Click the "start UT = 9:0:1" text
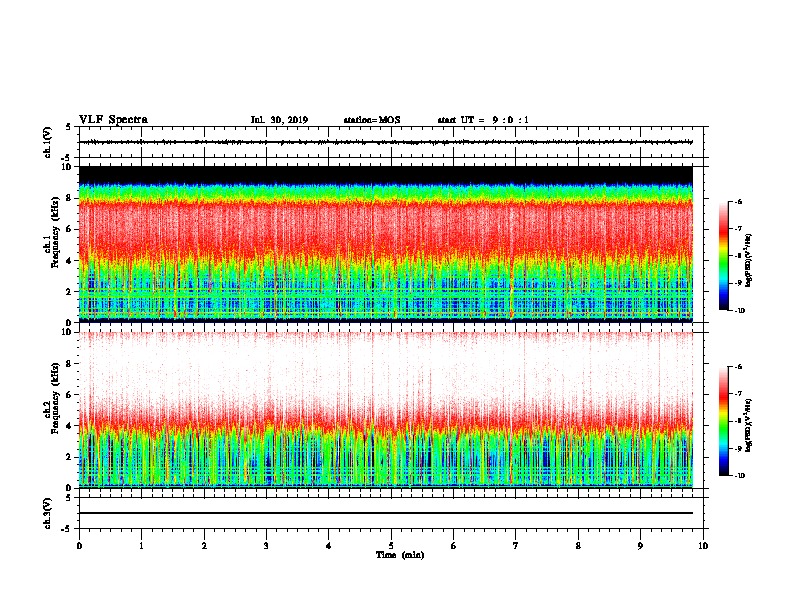Screen dimensions: 792x612 point(483,120)
